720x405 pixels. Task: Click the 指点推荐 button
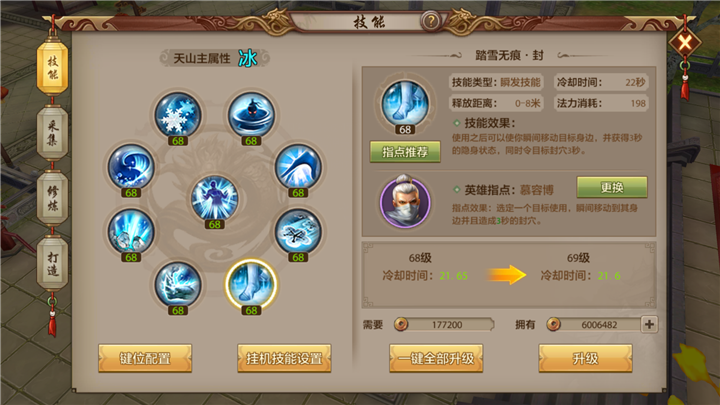point(405,152)
